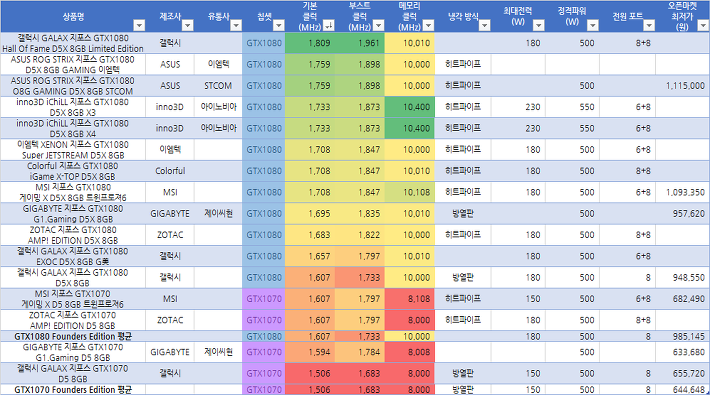Image resolution: width=710 pixels, height=395 pixels.
Task: Select 방열판 cooling cell in GIGABYTE GTX1080 row
Action: click(463, 213)
